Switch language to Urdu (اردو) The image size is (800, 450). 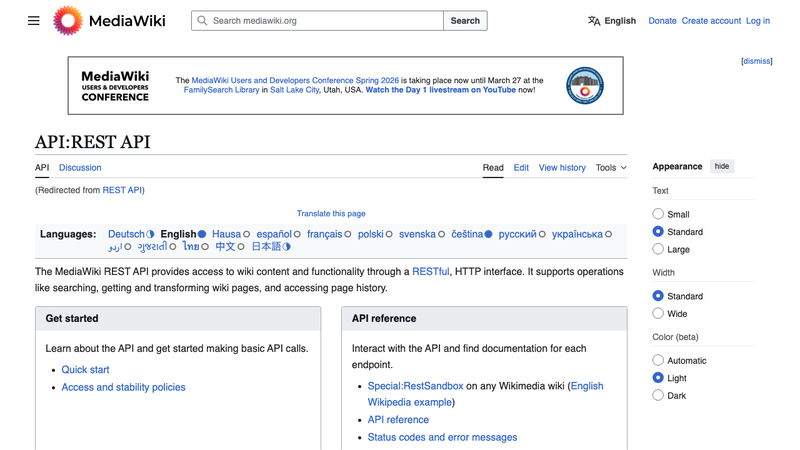115,247
